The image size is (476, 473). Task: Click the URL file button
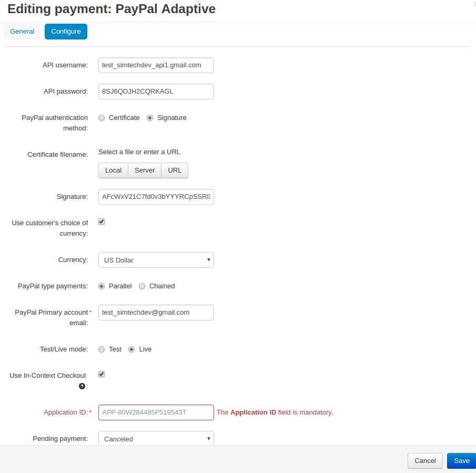click(x=175, y=170)
